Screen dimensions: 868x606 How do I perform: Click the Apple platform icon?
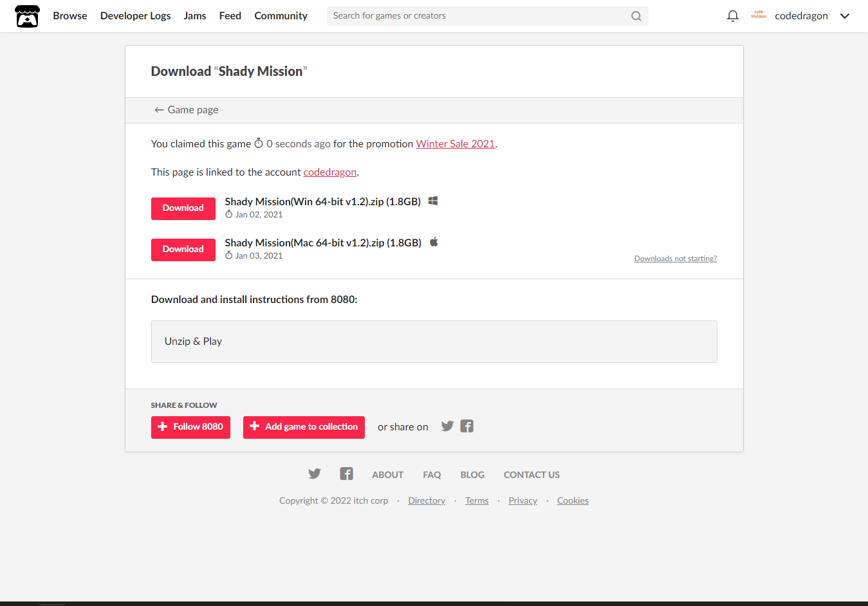(x=434, y=242)
